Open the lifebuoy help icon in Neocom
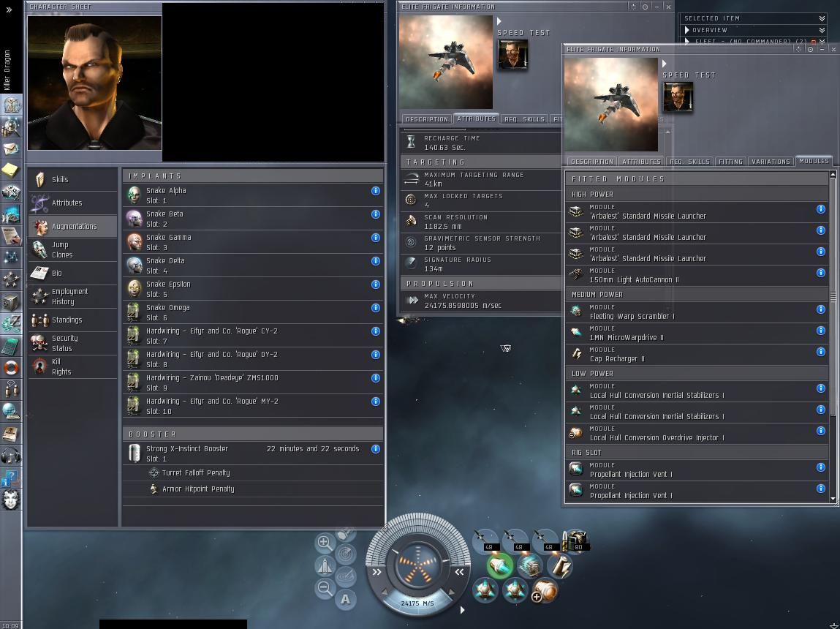This screenshot has width=840, height=629. click(x=11, y=368)
